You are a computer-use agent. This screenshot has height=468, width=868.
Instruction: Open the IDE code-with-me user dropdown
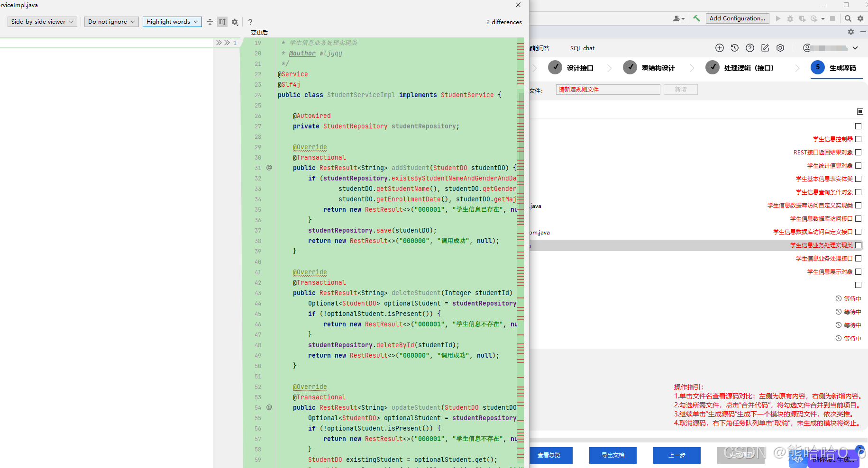point(679,18)
